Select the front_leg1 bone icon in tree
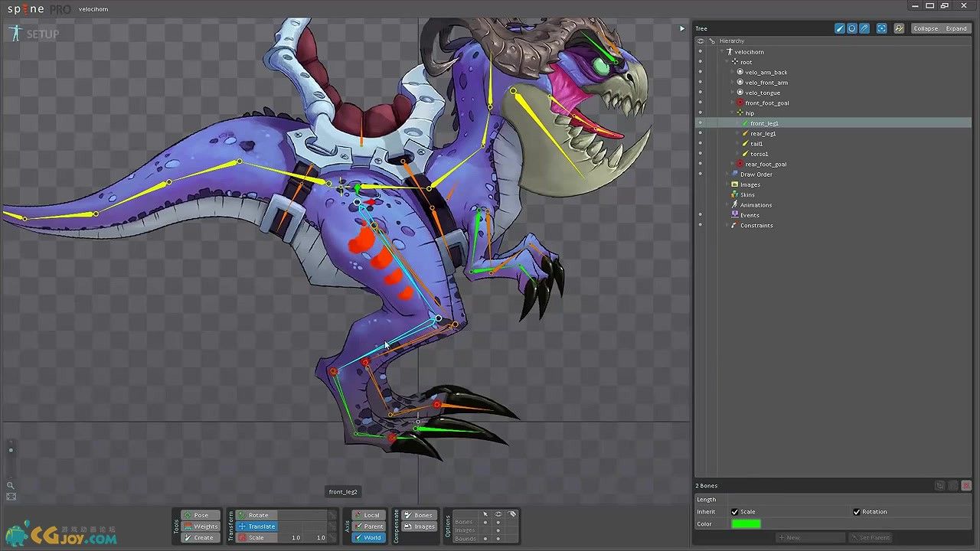The width and height of the screenshot is (980, 551). click(746, 123)
